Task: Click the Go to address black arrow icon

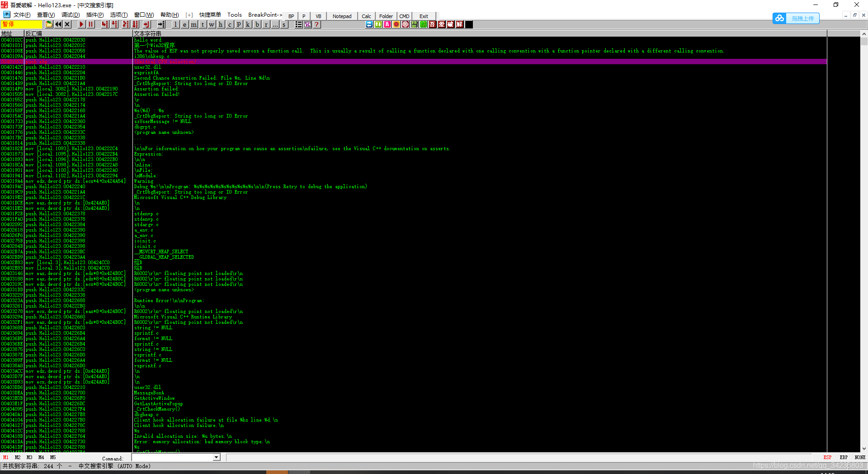Action: coord(161,24)
